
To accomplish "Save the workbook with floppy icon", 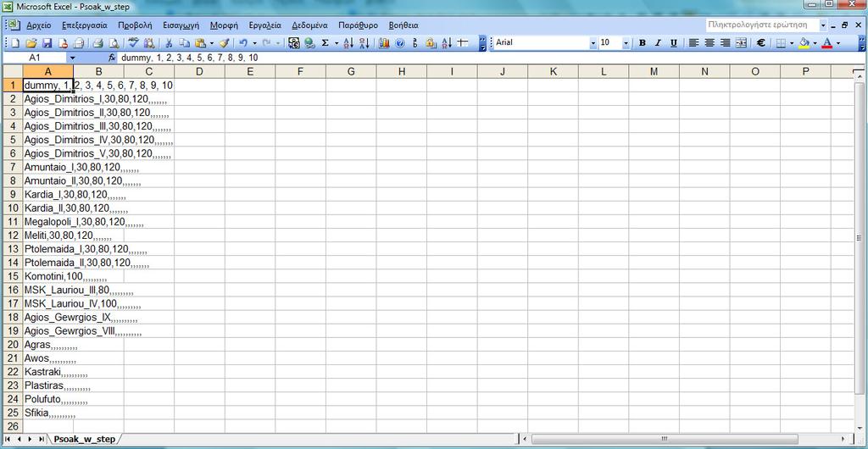I will point(47,43).
